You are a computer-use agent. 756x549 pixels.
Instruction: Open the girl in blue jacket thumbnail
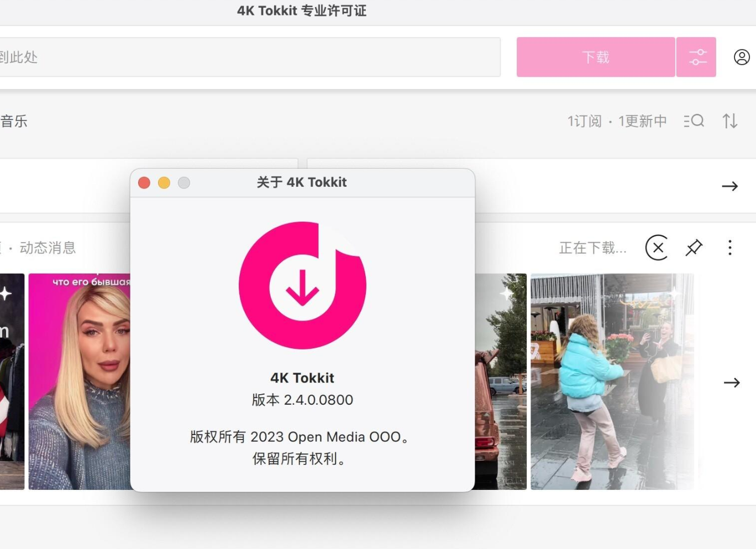point(612,381)
